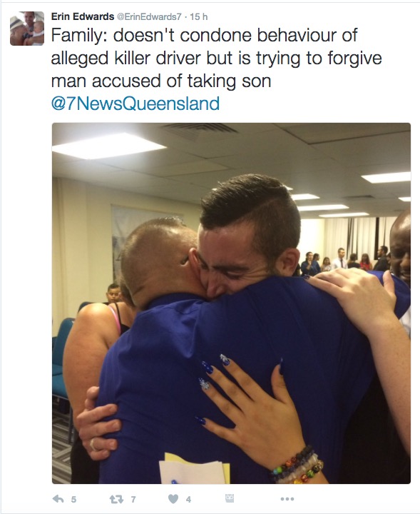
Task: Open the @ErinEdwards7 handle
Action: point(148,16)
